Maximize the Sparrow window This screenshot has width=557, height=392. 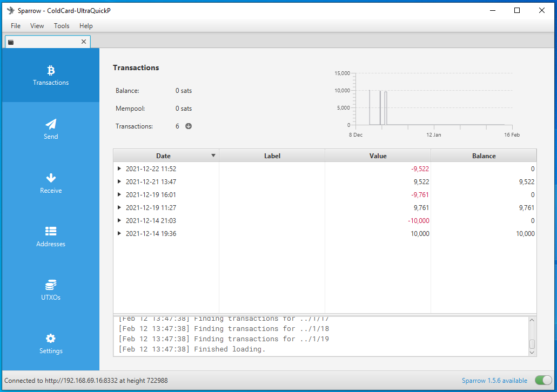click(517, 10)
